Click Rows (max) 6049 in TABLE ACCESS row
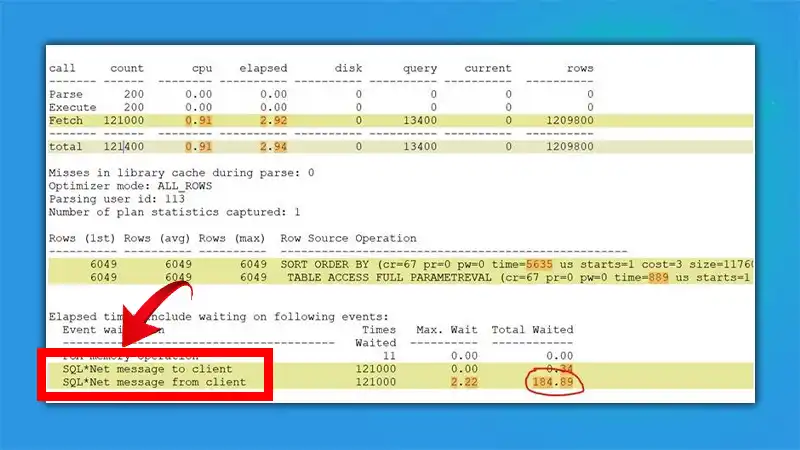The width and height of the screenshot is (800, 450). tap(254, 278)
